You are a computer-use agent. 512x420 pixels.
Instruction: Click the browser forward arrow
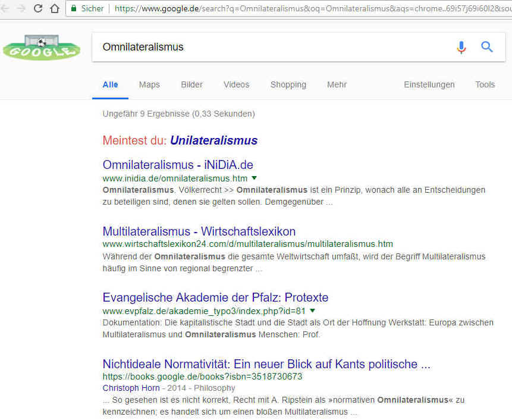[x=21, y=8]
